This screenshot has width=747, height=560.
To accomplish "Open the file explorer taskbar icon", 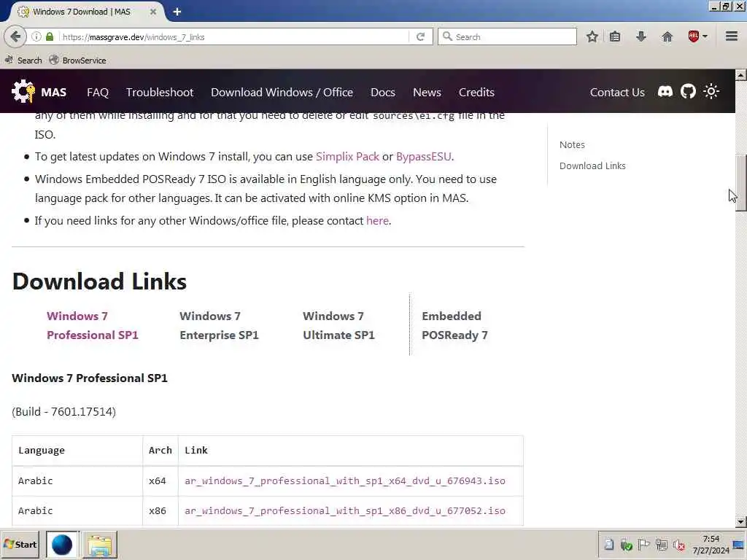I will tap(99, 544).
